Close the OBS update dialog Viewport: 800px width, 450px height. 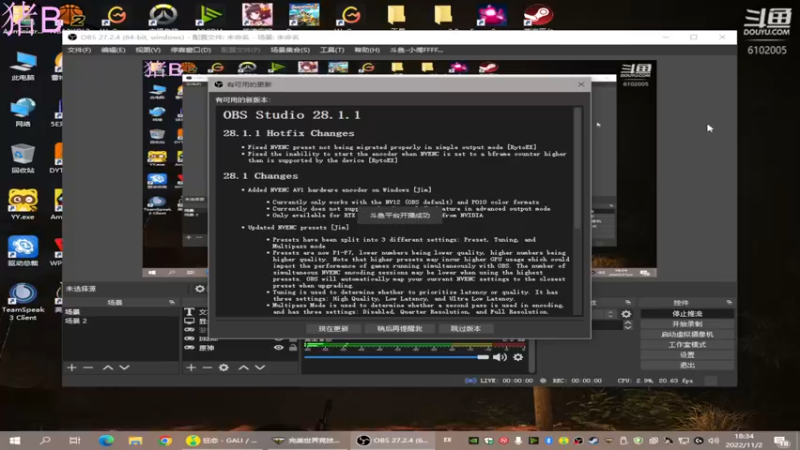[581, 84]
